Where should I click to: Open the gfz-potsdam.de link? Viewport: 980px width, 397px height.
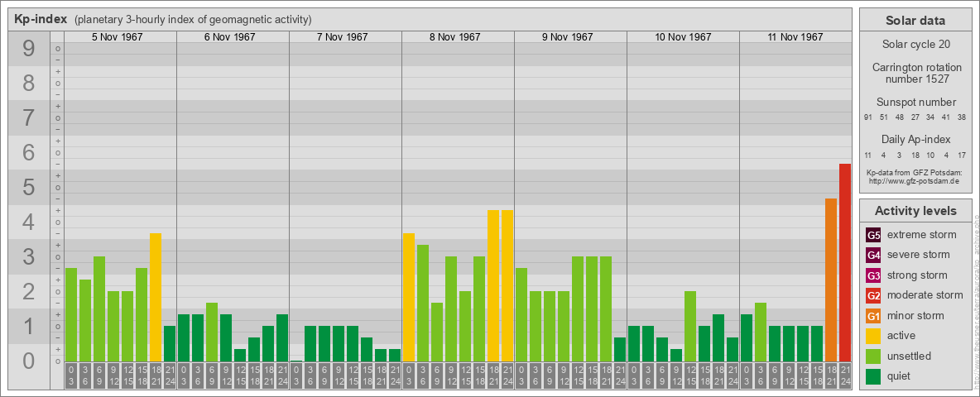tap(914, 181)
